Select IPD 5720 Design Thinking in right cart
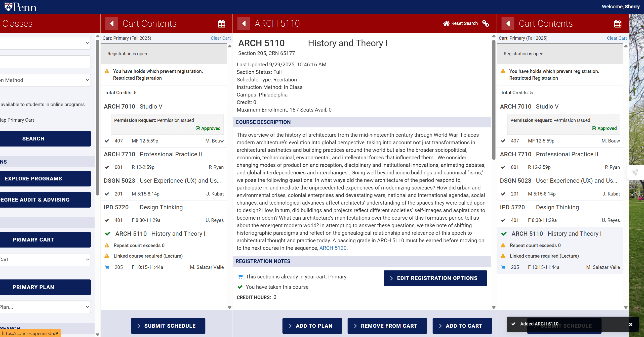 pos(539,207)
